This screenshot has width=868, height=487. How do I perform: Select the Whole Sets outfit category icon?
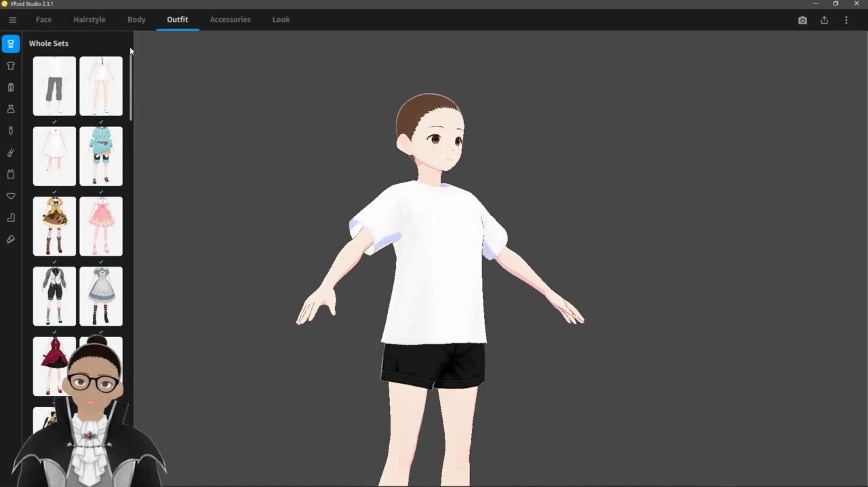[11, 44]
